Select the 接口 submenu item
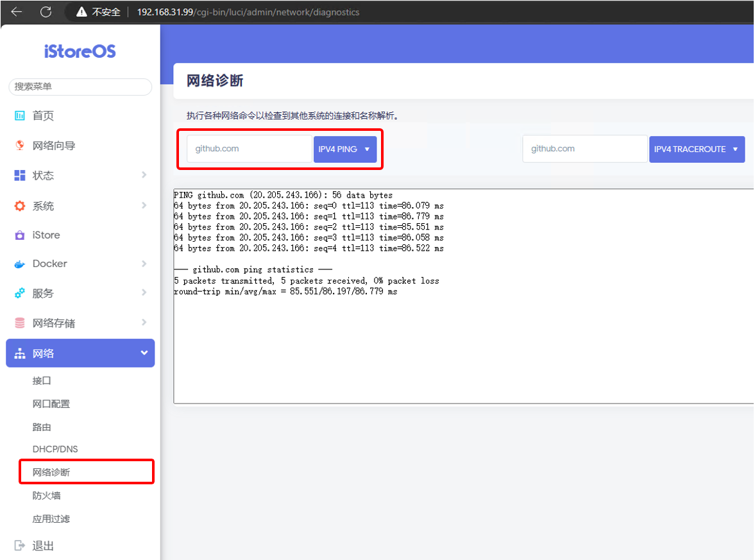The height and width of the screenshot is (560, 755). (x=42, y=380)
